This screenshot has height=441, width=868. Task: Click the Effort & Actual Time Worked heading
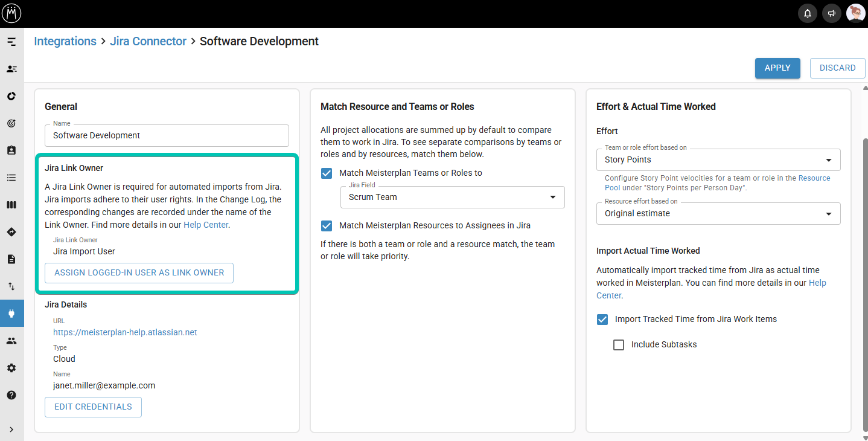click(656, 106)
